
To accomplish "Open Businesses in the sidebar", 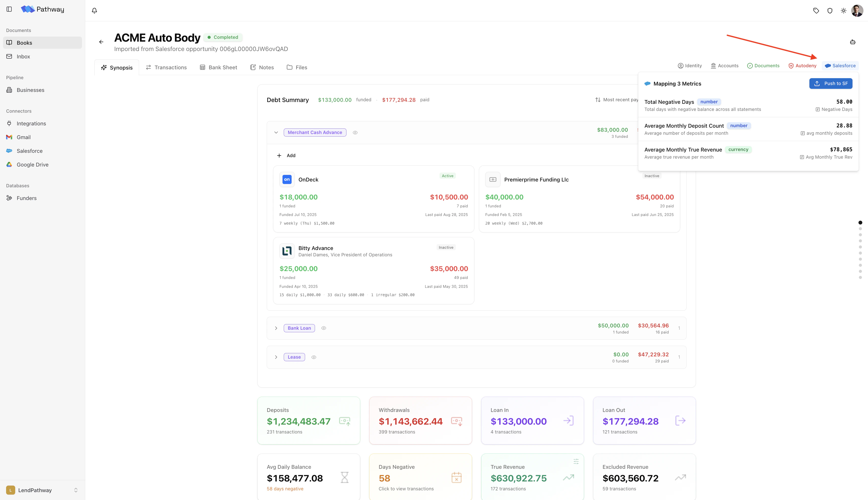I will click(43, 90).
